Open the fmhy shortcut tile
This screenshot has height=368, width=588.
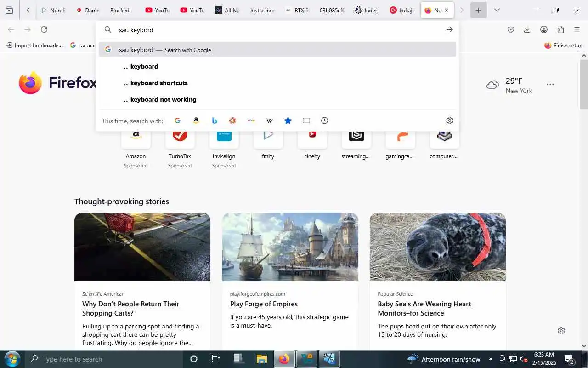(268, 145)
